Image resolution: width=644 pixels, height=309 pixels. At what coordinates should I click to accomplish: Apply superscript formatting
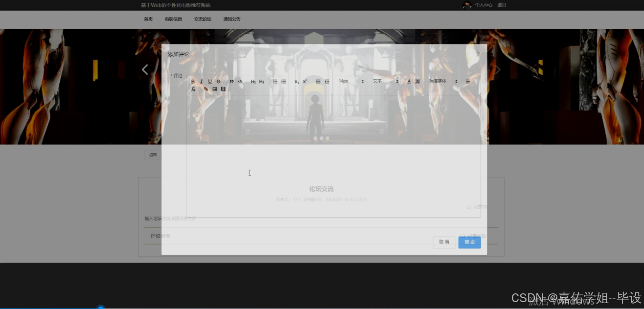click(305, 82)
